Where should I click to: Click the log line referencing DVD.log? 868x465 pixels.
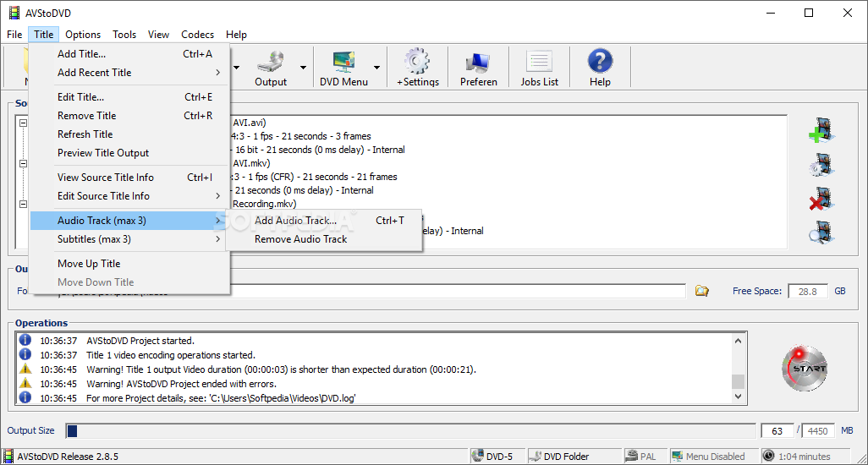tap(221, 398)
